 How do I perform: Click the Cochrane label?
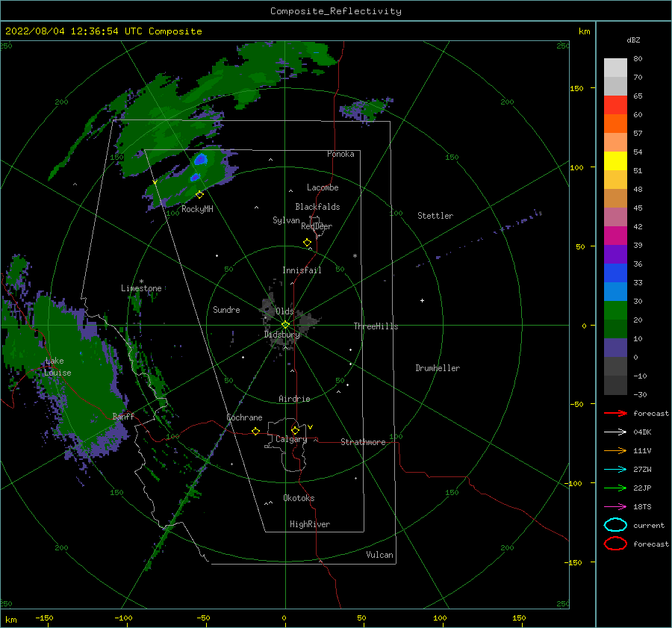pos(244,417)
